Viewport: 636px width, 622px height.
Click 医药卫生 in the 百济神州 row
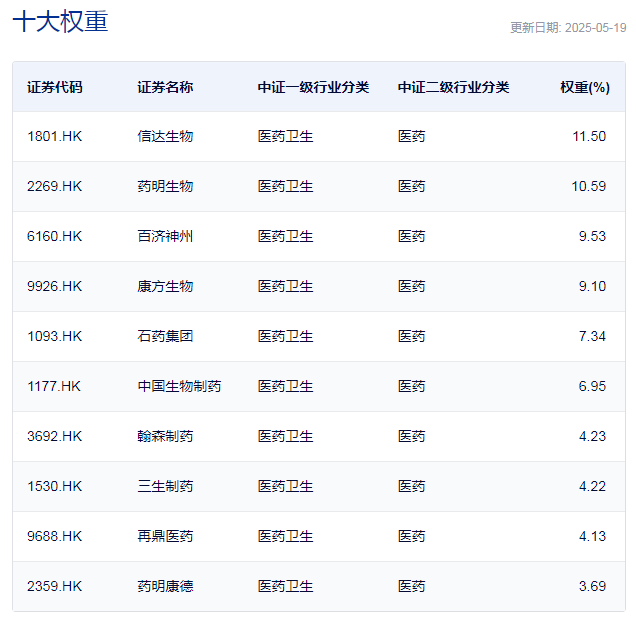point(285,236)
